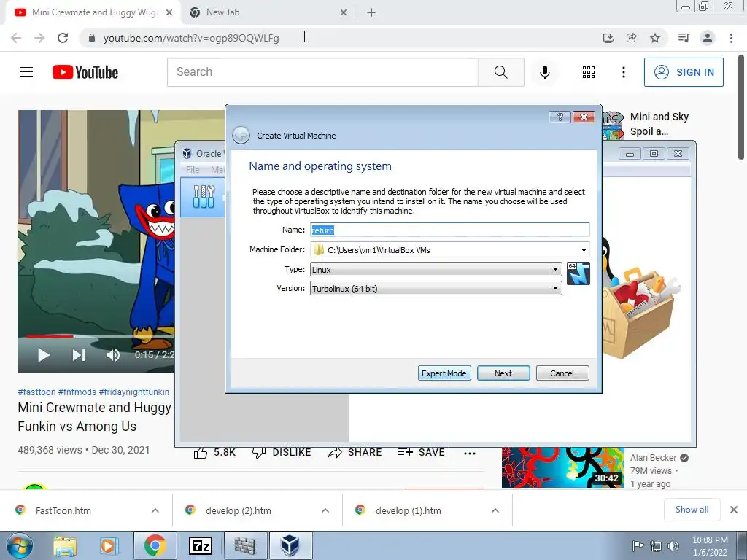Click the #fnfmods hashtag link

(x=77, y=392)
